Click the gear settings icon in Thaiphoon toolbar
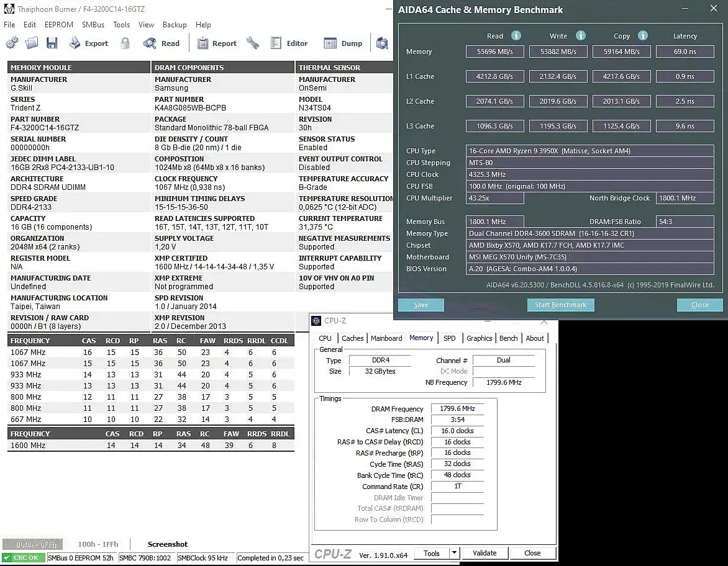This screenshot has height=566, width=728. point(12,43)
